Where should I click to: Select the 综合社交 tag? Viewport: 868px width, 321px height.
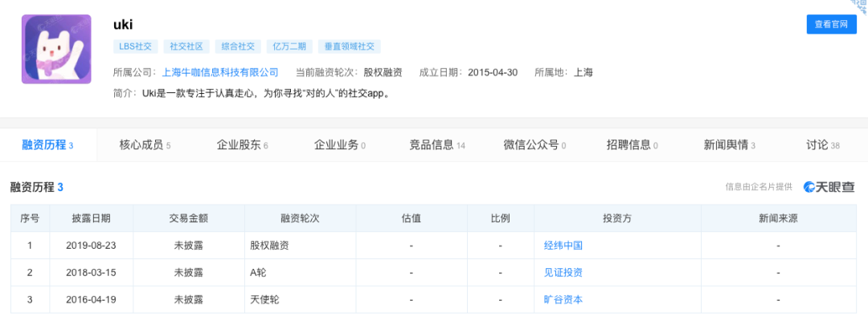click(238, 47)
